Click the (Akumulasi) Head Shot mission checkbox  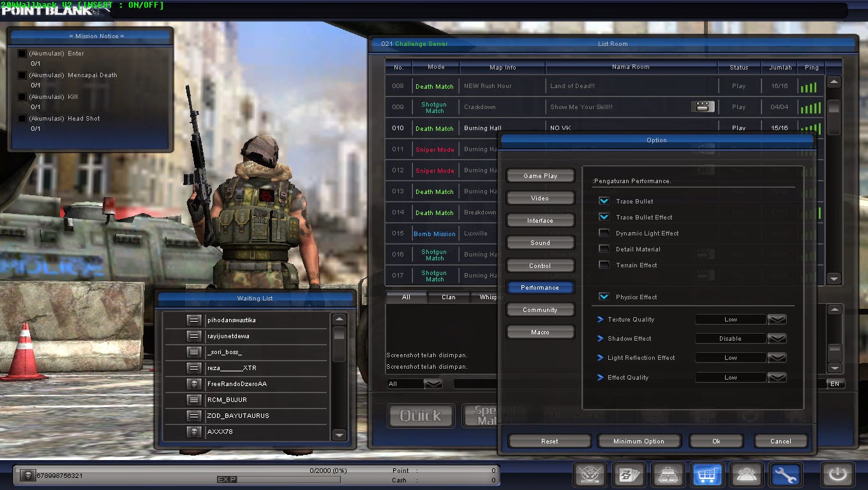click(22, 119)
